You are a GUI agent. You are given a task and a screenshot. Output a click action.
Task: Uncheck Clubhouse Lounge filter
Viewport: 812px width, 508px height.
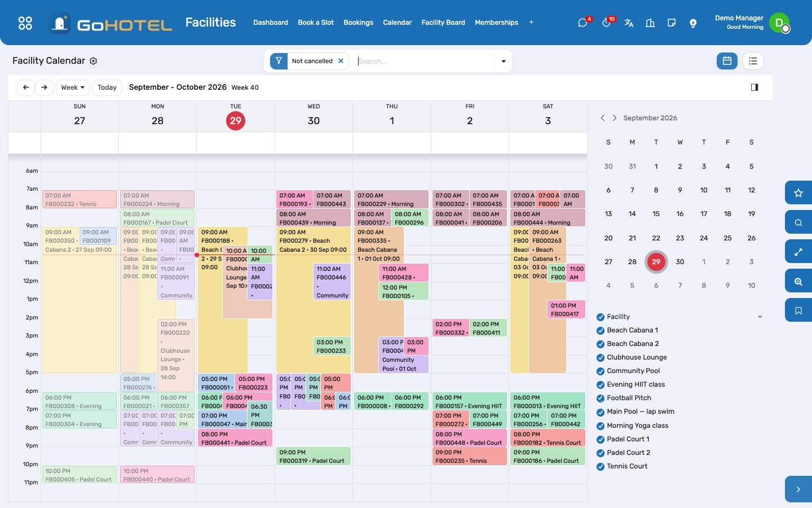601,358
